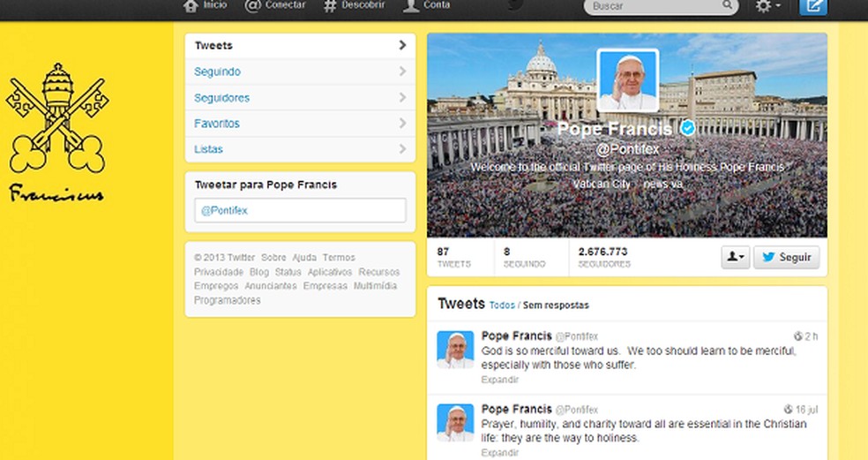Show Todos tweets filter
This screenshot has width=868, height=460.
point(502,305)
